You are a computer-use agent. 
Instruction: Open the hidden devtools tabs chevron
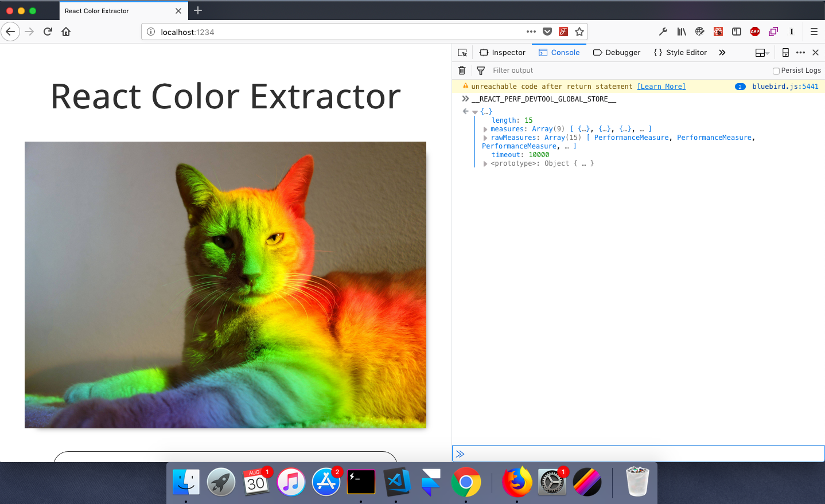point(722,52)
